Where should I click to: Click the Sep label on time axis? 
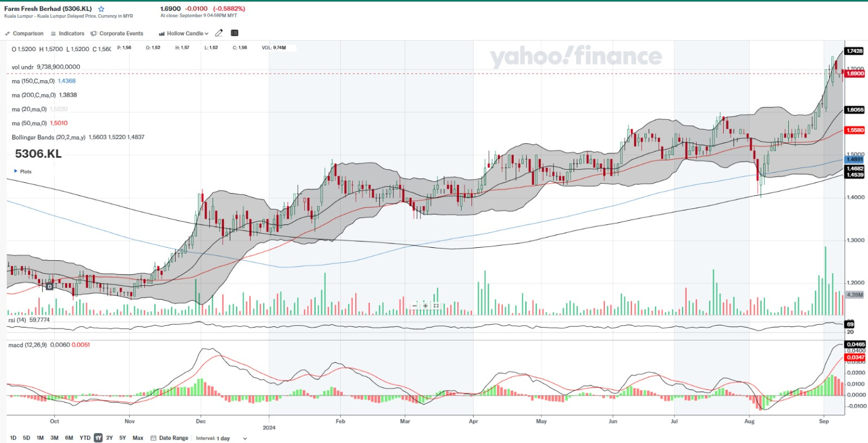[x=824, y=421]
